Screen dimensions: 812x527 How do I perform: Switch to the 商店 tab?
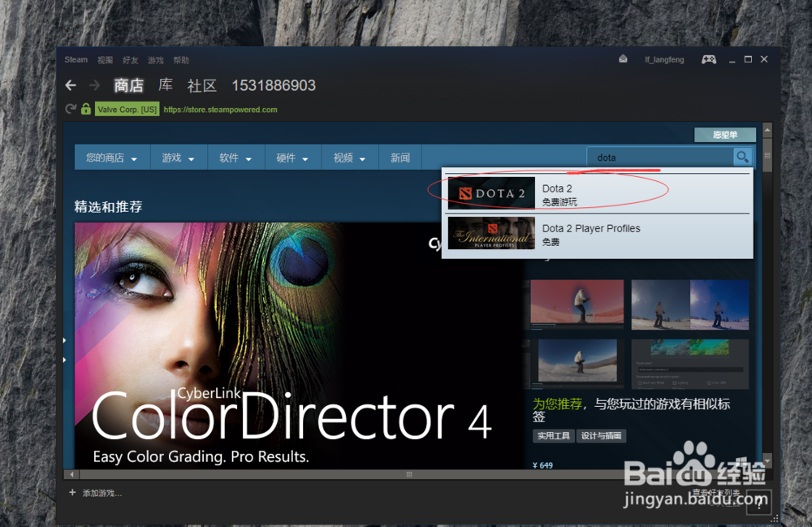pyautogui.click(x=128, y=85)
